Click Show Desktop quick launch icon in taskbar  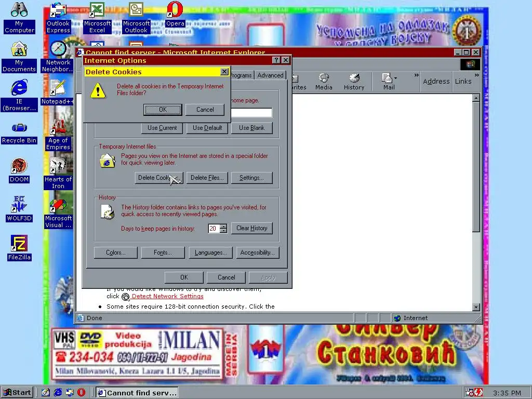pos(46,393)
